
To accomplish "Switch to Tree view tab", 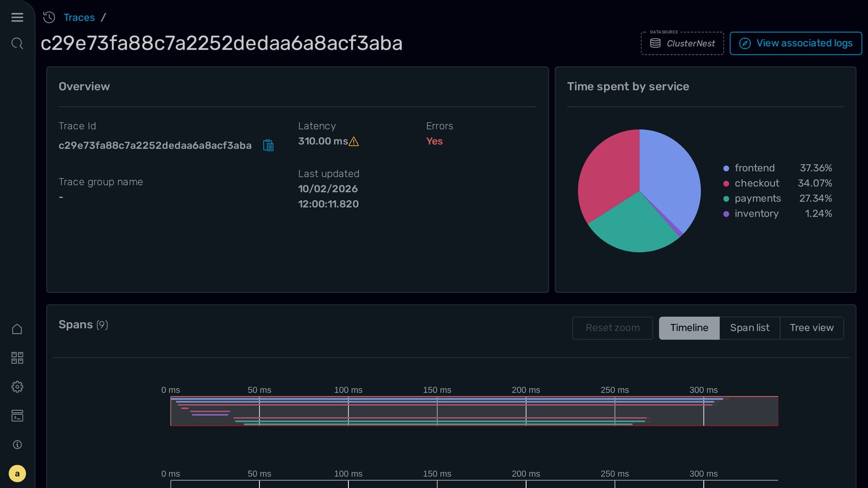I will coord(812,328).
